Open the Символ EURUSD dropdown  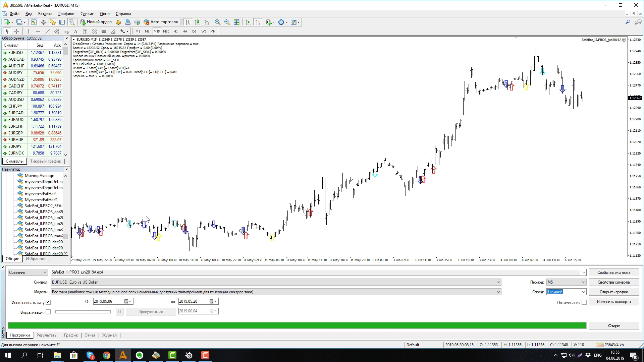(276, 282)
